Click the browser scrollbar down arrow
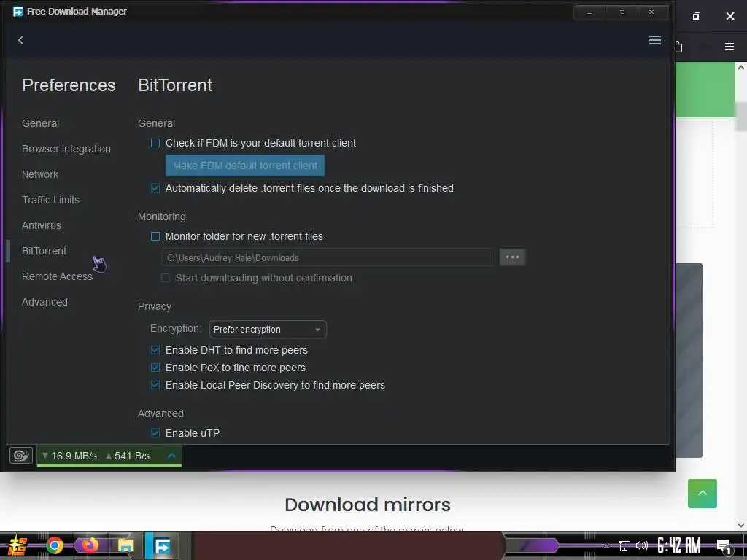Screen dimensions: 747x560 click(x=741, y=525)
